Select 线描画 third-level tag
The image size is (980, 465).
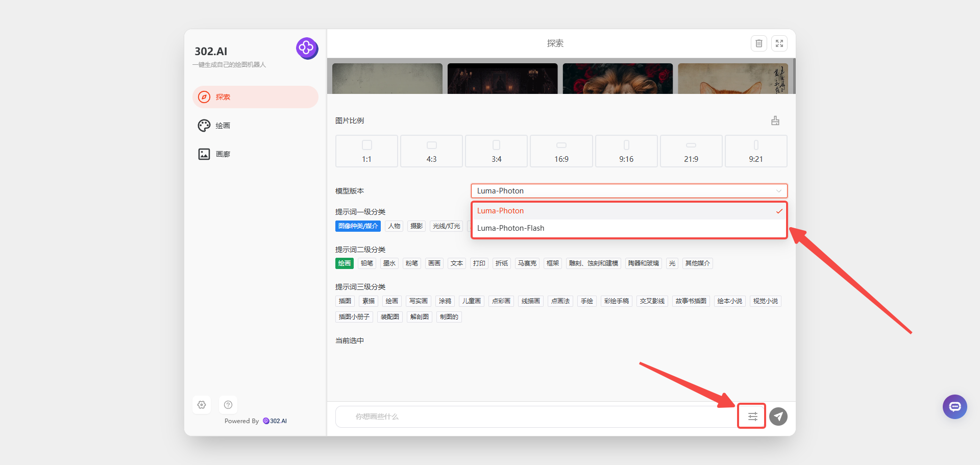coord(531,301)
